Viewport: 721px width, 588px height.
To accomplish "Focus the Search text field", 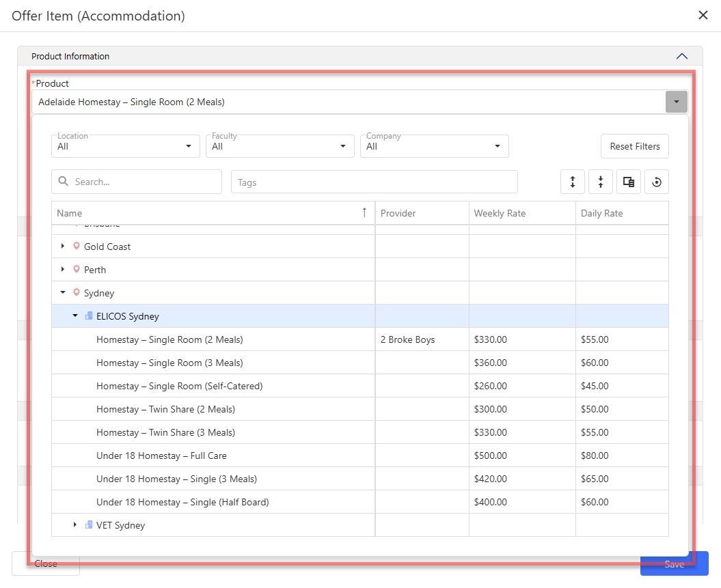I will pyautogui.click(x=137, y=182).
